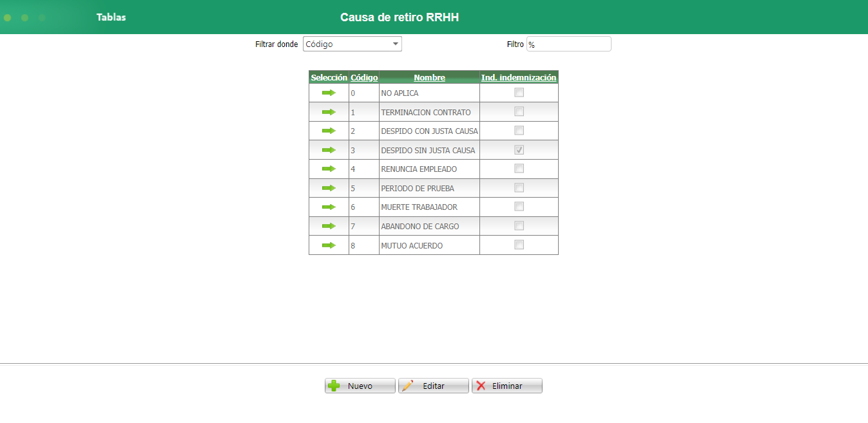The width and height of the screenshot is (868, 423).
Task: Click the red X icon on Eliminar button
Action: click(481, 385)
